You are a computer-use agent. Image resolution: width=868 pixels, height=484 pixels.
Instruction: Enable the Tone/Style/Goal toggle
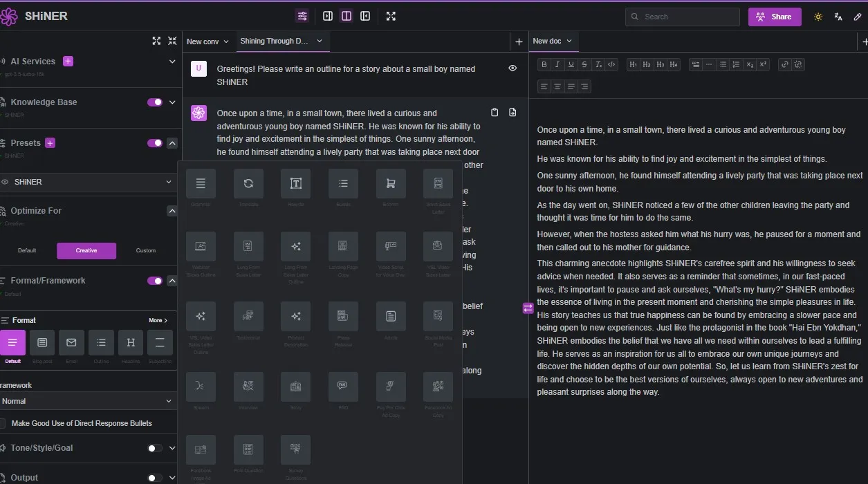pos(155,448)
